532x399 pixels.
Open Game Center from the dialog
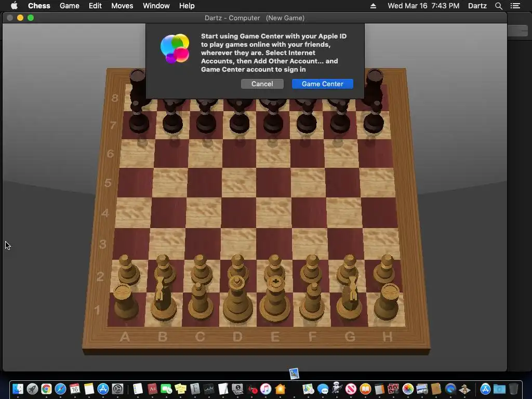pyautogui.click(x=322, y=84)
